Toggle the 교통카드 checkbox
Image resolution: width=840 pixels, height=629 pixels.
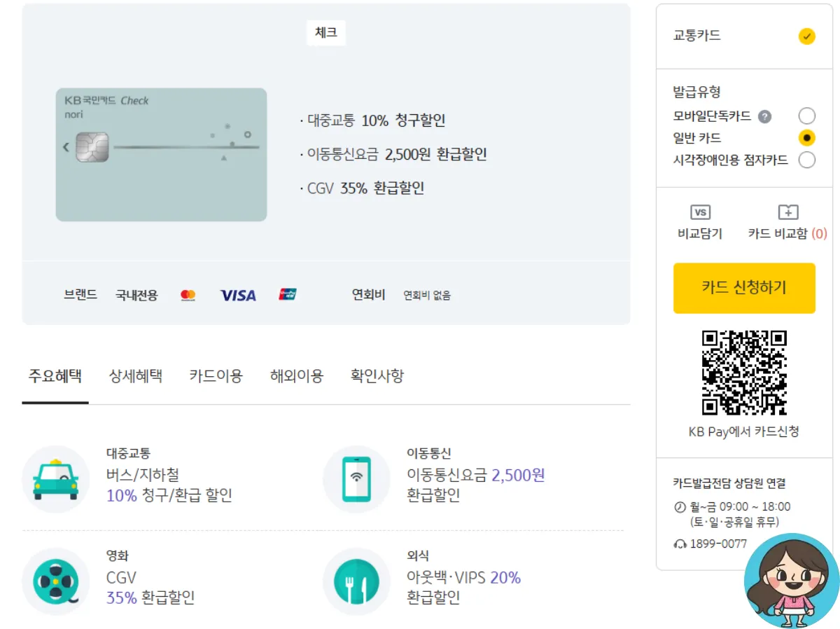[x=806, y=36]
